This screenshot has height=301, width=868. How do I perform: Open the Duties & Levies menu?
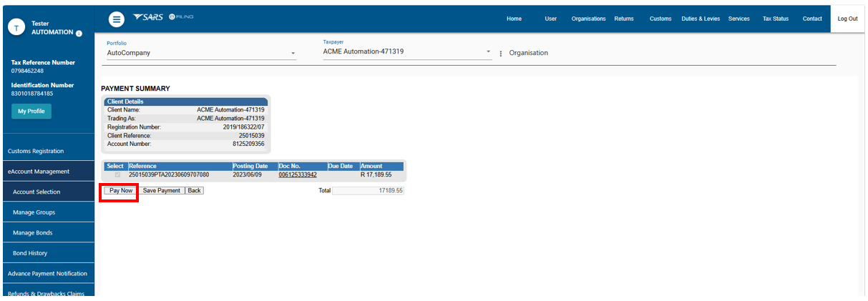700,19
